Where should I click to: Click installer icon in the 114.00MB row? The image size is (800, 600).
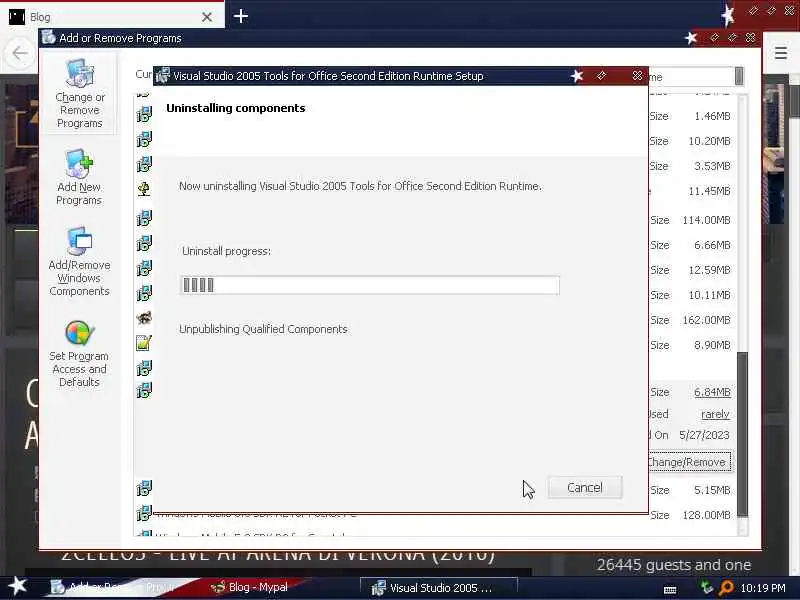[x=144, y=218]
